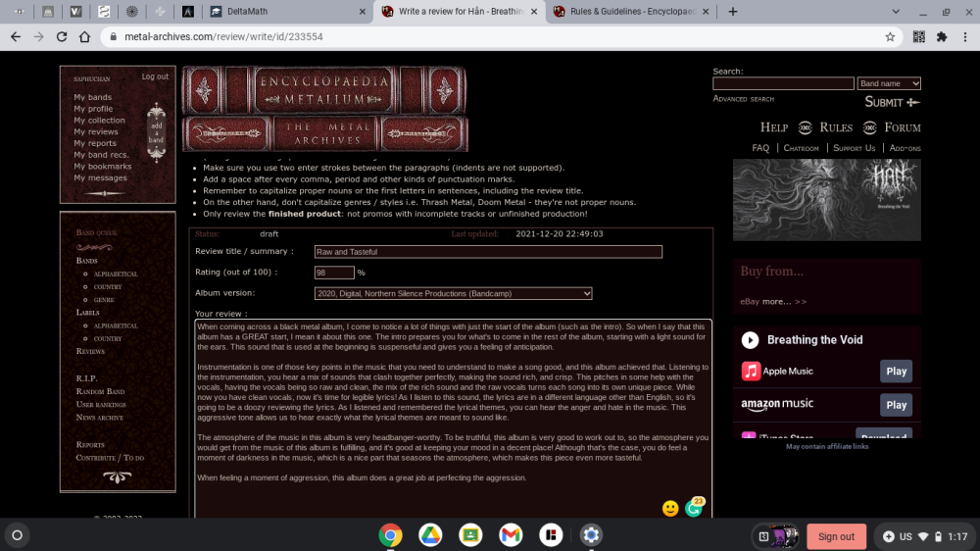Click the browser back arrow

click(16, 37)
